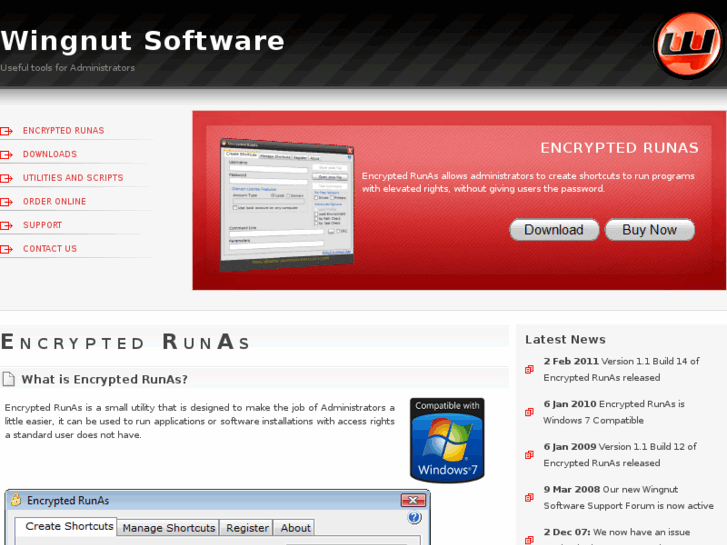Click the large Encrypted RunAs page title
Viewport: 727px width, 545px height.
click(x=125, y=342)
